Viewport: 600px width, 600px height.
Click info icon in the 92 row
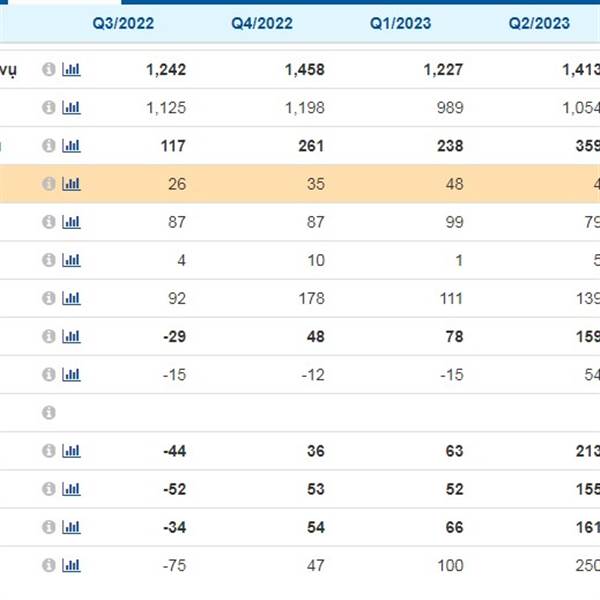(x=49, y=298)
